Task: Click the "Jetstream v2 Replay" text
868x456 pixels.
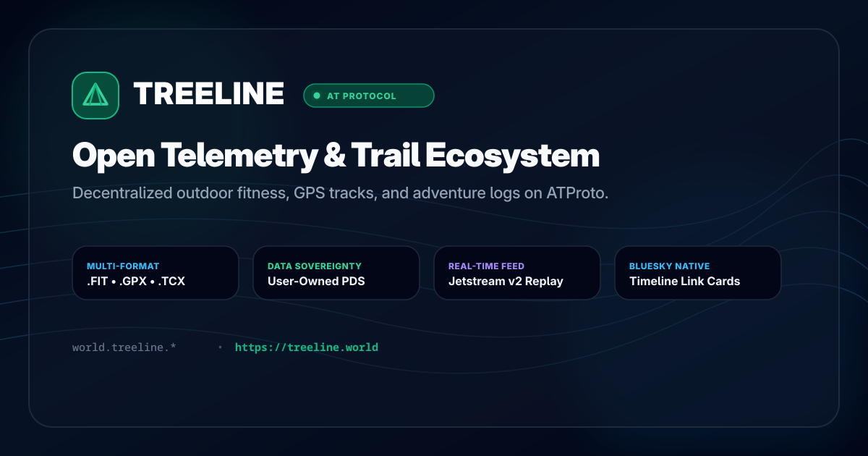Action: (x=506, y=282)
